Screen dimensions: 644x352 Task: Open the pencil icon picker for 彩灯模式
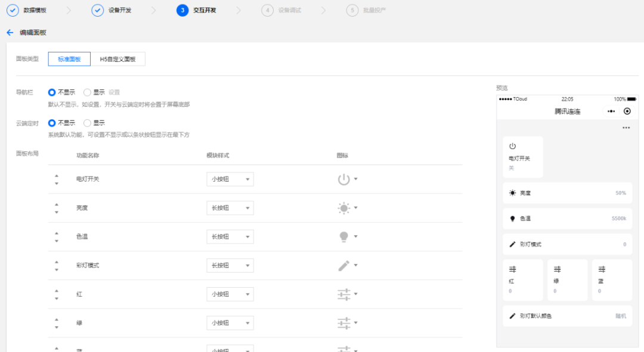[x=348, y=266]
